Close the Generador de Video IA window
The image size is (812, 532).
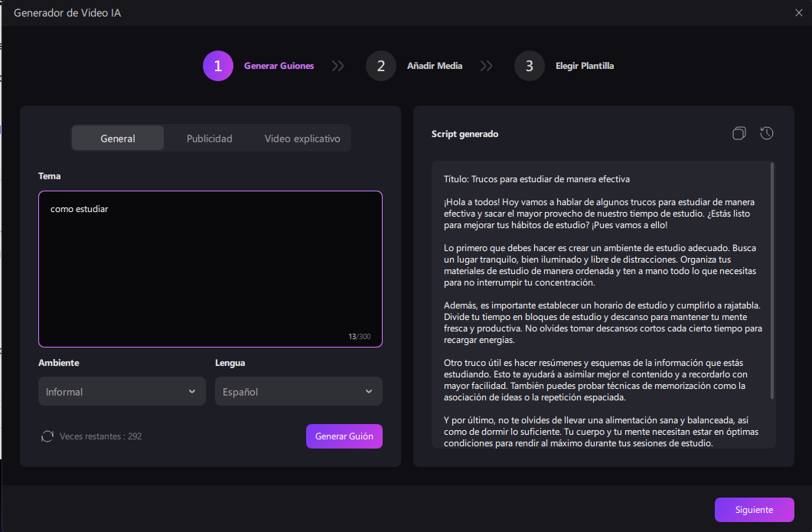click(x=799, y=12)
